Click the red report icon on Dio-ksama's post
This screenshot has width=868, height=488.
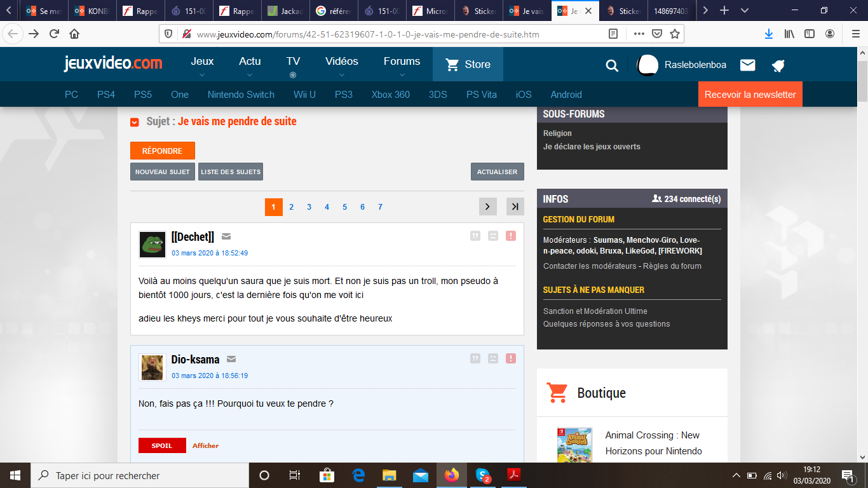click(x=510, y=358)
